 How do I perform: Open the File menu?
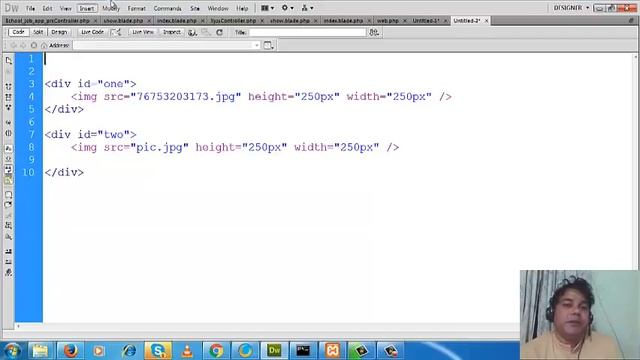30,8
